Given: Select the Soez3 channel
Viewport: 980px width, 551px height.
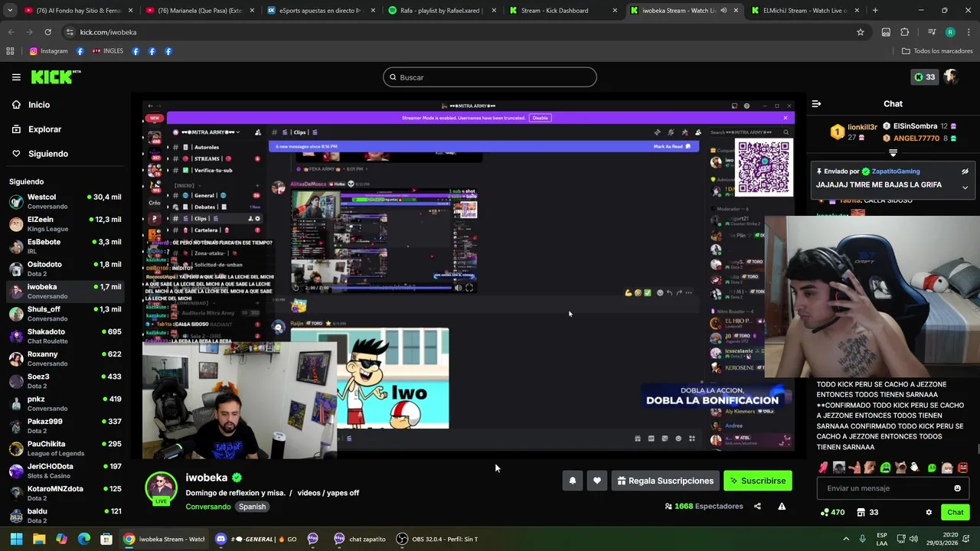Looking at the screenshot, I should (x=65, y=381).
